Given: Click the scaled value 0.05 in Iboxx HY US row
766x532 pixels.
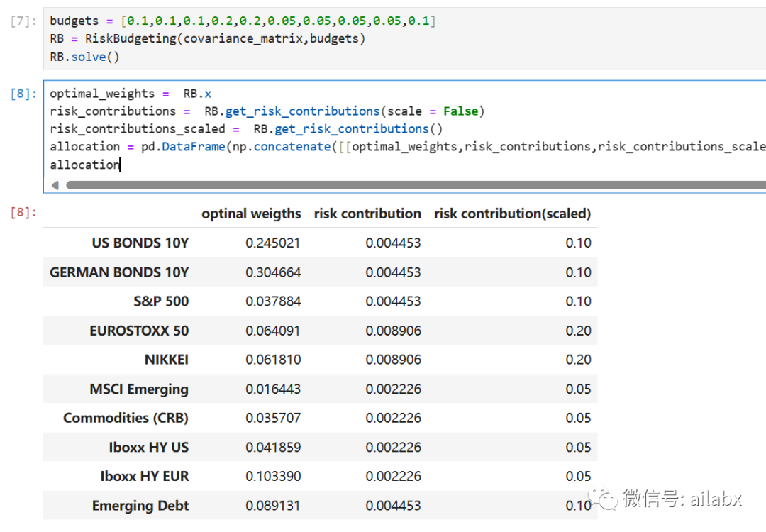Looking at the screenshot, I should (x=579, y=448).
